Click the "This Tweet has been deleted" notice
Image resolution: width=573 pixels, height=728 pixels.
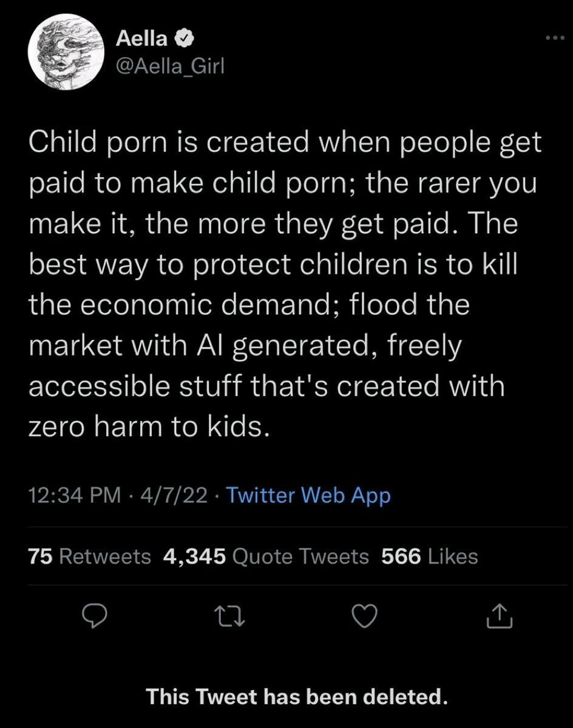coord(297,696)
